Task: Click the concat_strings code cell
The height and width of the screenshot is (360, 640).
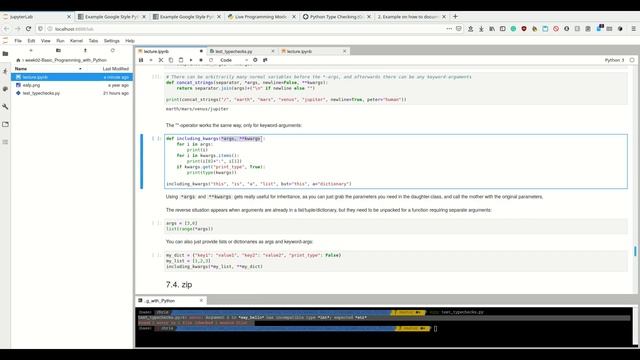Action: coord(396,88)
